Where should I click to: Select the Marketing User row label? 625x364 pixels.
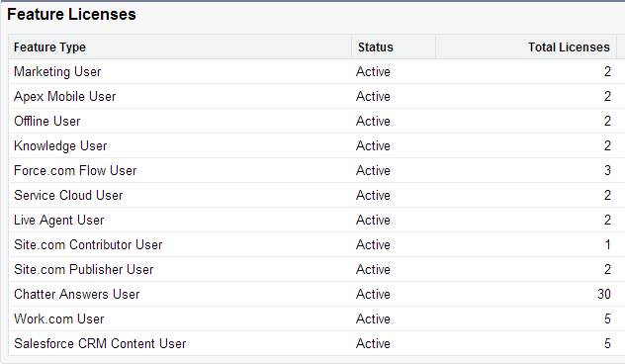[57, 72]
